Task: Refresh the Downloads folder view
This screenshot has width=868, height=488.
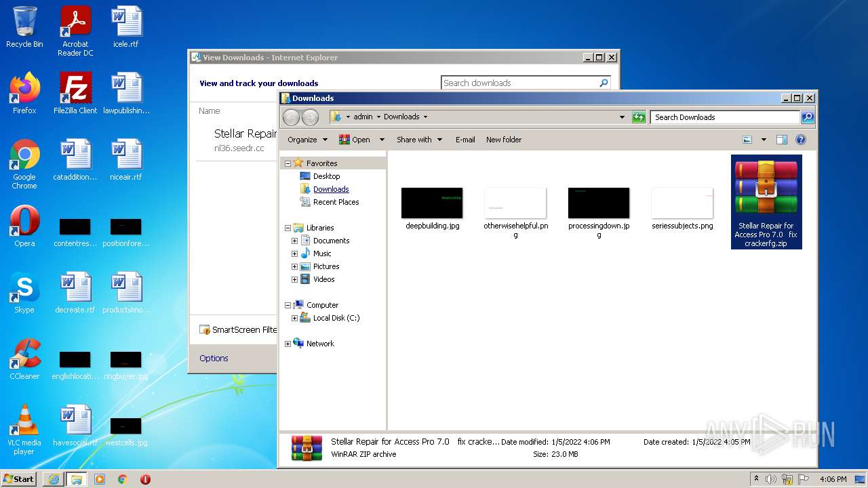Action: pyautogui.click(x=639, y=117)
